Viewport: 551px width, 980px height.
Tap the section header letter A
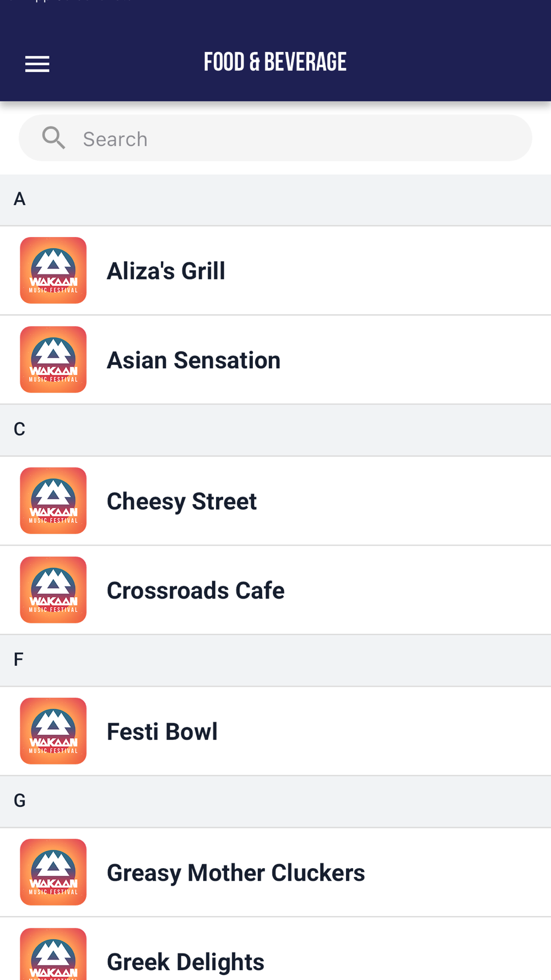point(20,199)
